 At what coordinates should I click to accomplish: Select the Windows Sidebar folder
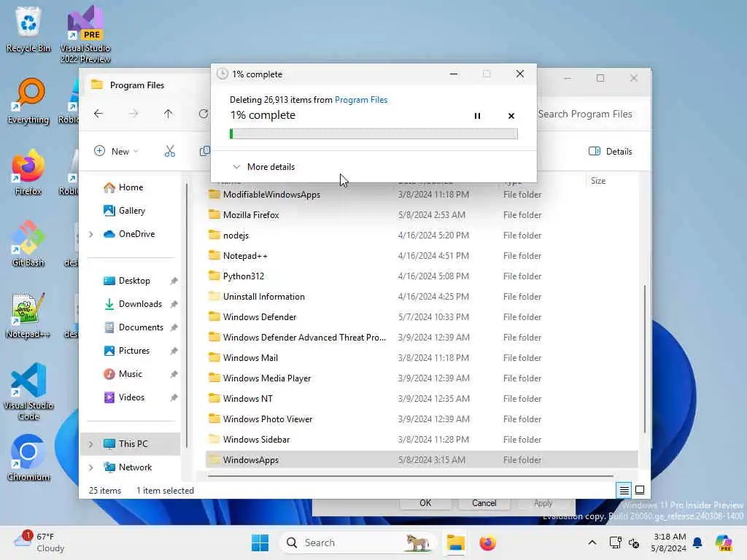pyautogui.click(x=422, y=440)
